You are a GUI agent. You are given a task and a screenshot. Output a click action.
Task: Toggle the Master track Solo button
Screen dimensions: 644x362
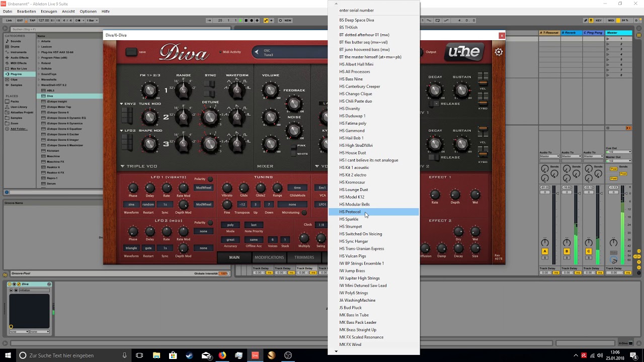[x=614, y=253]
